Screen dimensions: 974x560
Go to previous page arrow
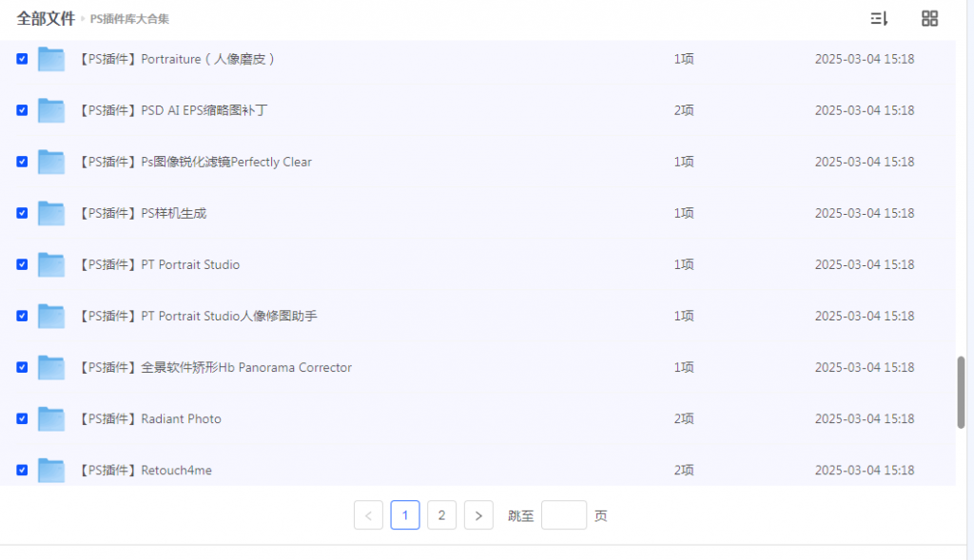pos(368,515)
